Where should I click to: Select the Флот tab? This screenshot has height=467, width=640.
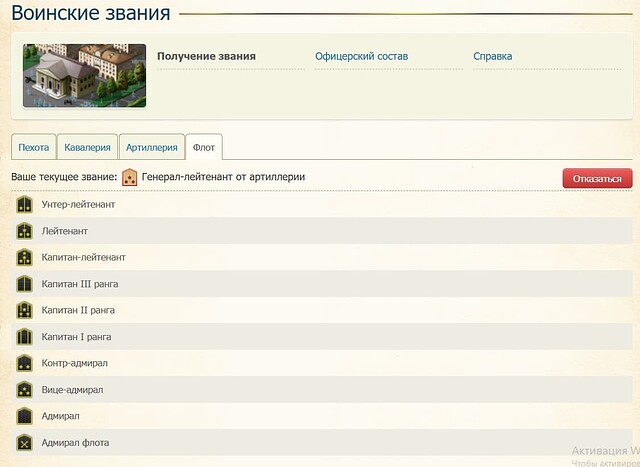pos(204,147)
